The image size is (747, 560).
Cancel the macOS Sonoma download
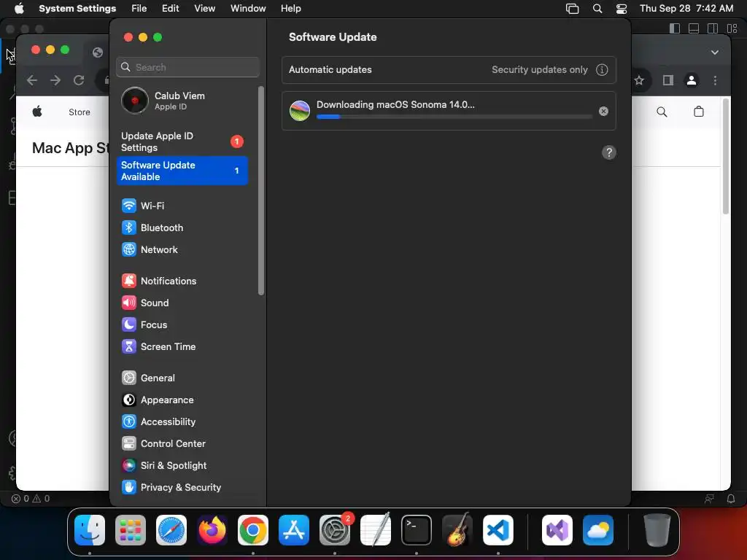pyautogui.click(x=603, y=111)
